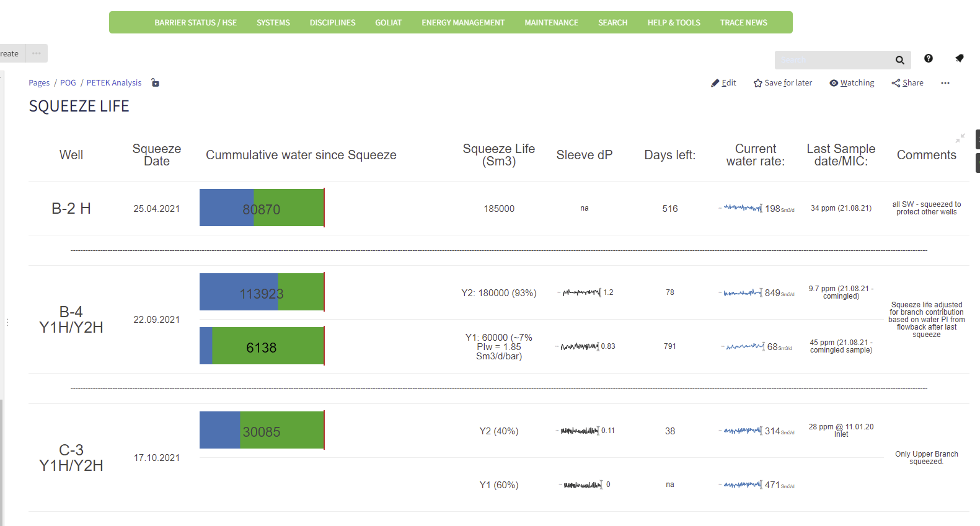Click the 25.04.2021 squeeze date
This screenshot has height=526, width=980.
tap(157, 209)
